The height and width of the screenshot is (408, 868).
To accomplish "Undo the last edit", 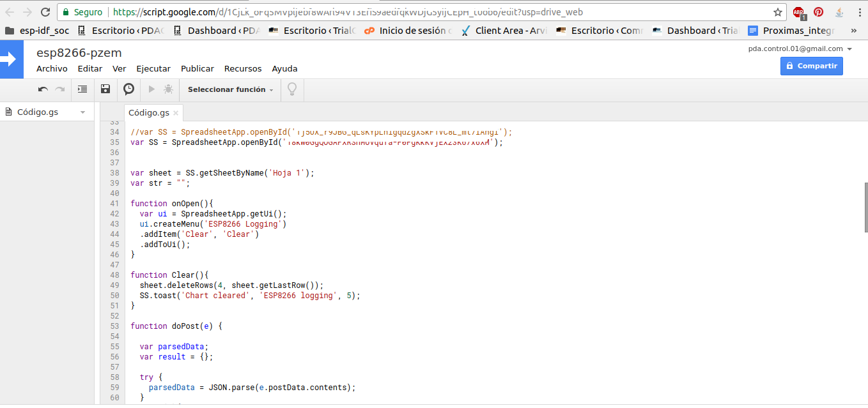I will (x=43, y=89).
